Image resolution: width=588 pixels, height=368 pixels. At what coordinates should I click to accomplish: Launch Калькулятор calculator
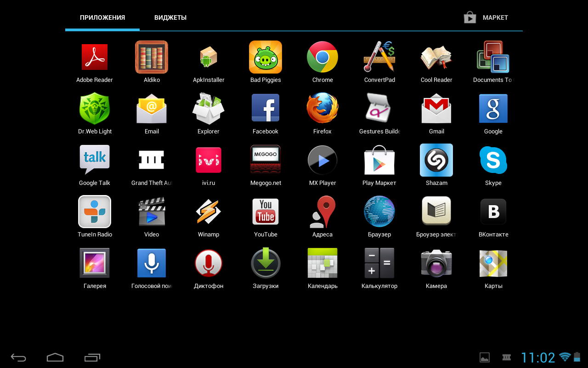coord(379,263)
